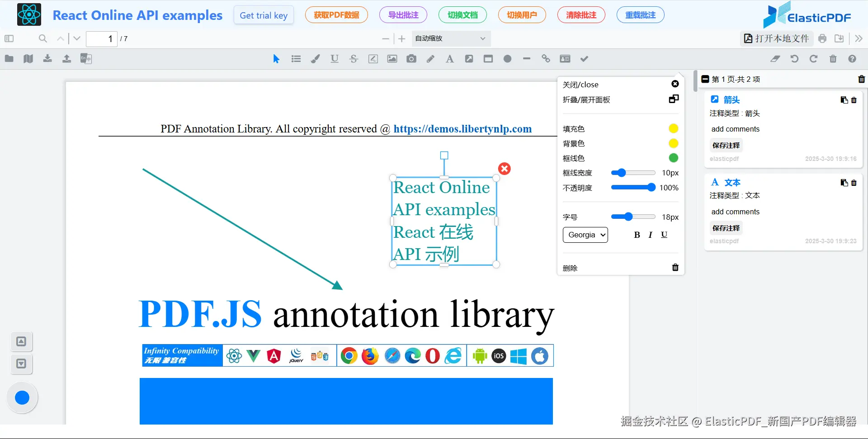This screenshot has width=868, height=439.
Task: Click the open-book map icon
Action: click(x=28, y=59)
